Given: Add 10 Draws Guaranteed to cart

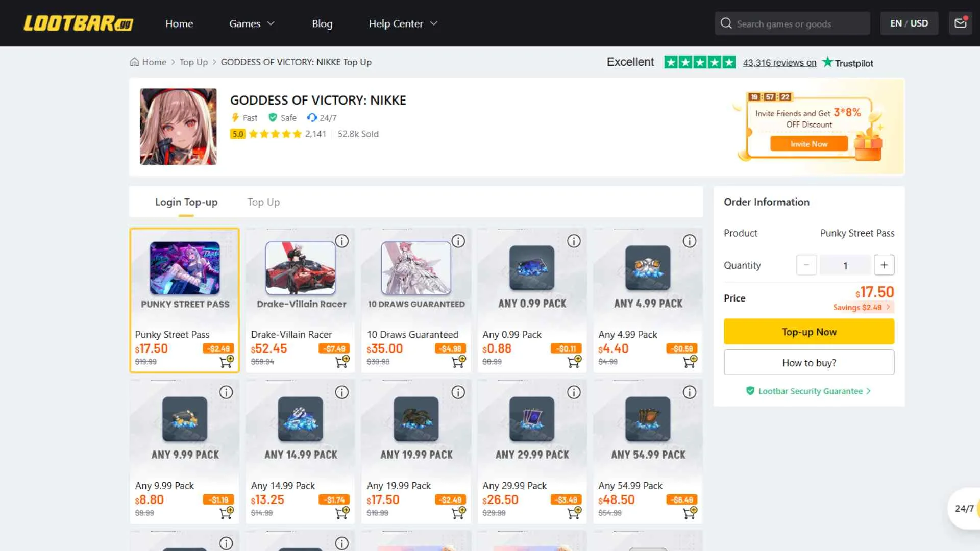Looking at the screenshot, I should click(x=458, y=362).
